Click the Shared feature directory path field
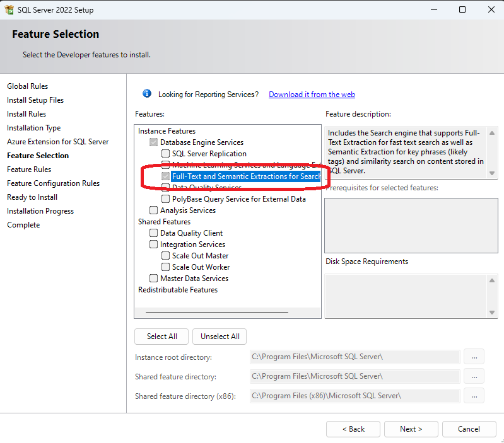This screenshot has height=443, width=504. pyautogui.click(x=355, y=377)
